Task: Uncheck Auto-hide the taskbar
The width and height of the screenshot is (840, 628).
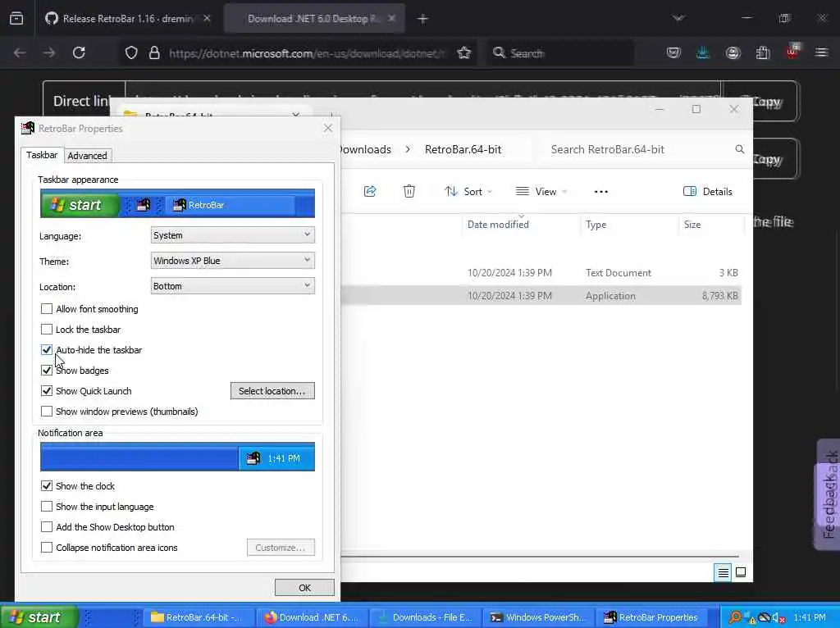Action: point(47,349)
